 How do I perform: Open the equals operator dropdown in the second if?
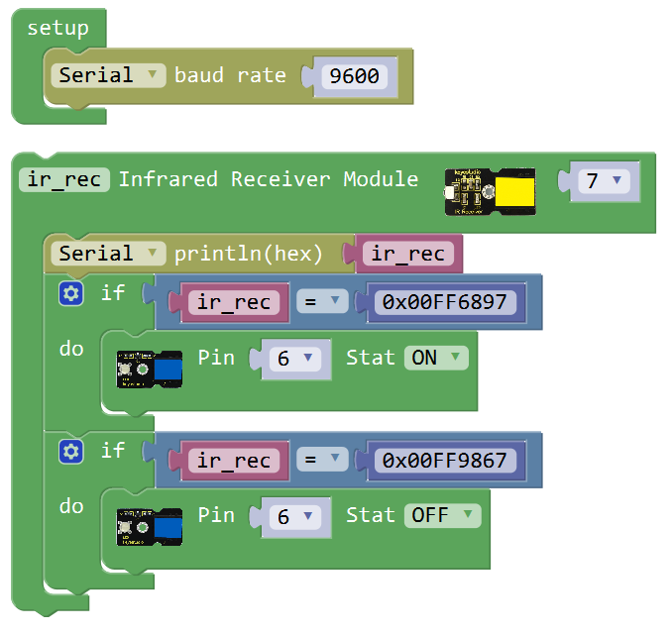(x=322, y=460)
